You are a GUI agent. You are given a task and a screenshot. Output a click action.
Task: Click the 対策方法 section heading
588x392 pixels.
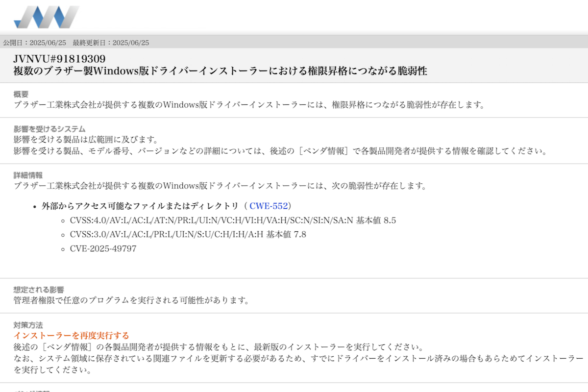pyautogui.click(x=28, y=324)
